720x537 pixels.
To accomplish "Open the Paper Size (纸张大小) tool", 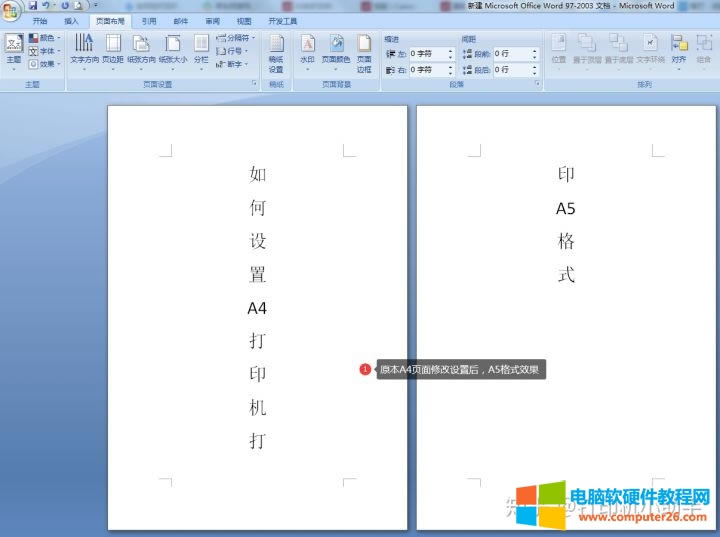I will point(172,49).
